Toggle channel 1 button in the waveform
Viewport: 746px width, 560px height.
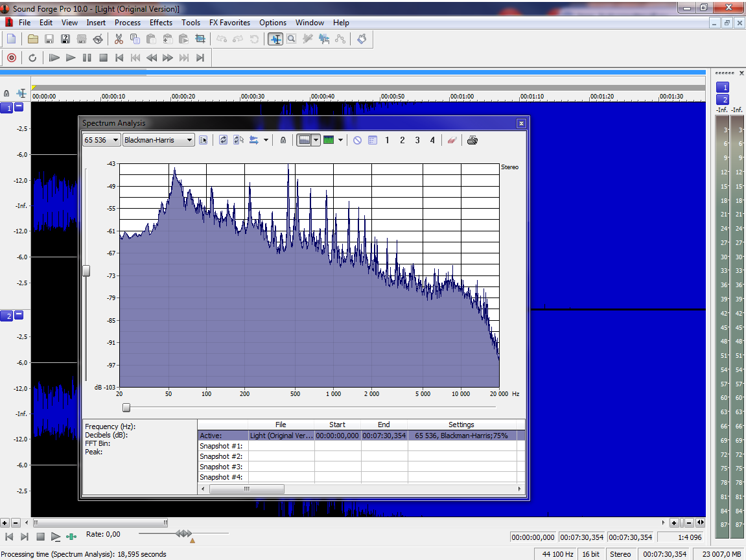pos(6,108)
